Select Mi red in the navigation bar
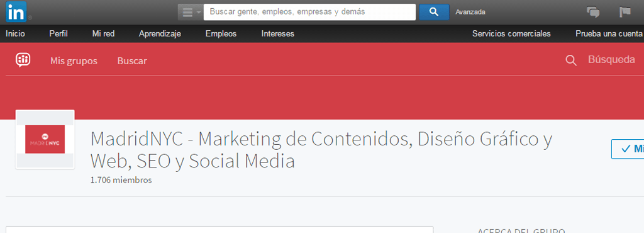This screenshot has height=233, width=644. click(x=104, y=34)
